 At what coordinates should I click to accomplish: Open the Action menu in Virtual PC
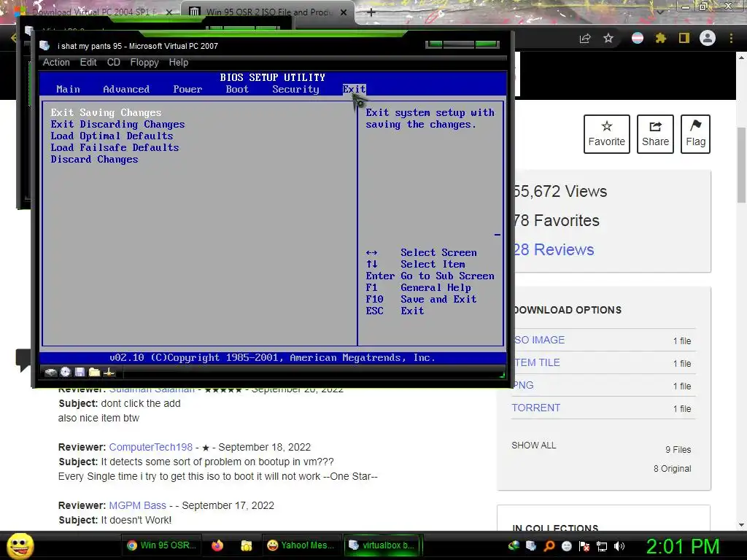(x=56, y=63)
